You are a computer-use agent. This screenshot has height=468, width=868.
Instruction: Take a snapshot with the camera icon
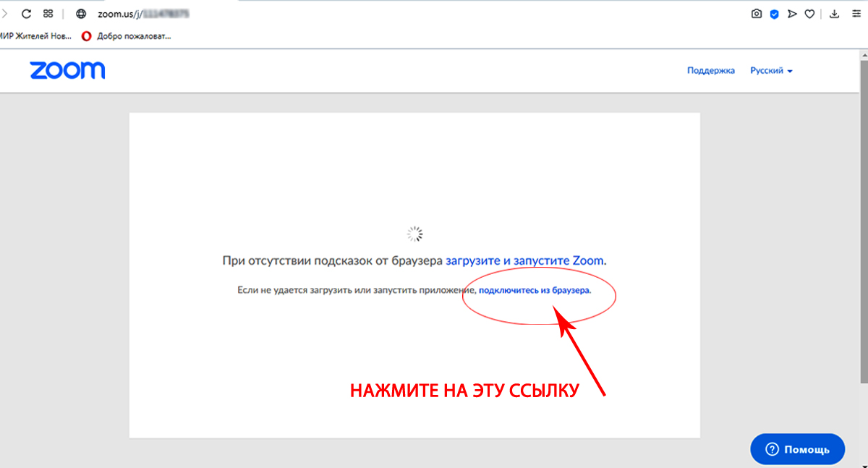click(757, 14)
